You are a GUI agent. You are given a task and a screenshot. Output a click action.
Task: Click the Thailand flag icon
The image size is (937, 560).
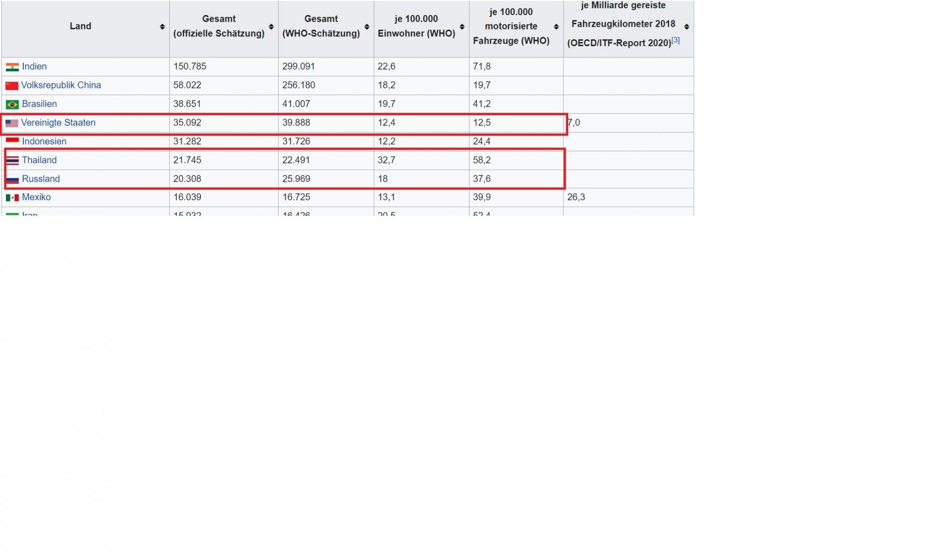pos(12,160)
